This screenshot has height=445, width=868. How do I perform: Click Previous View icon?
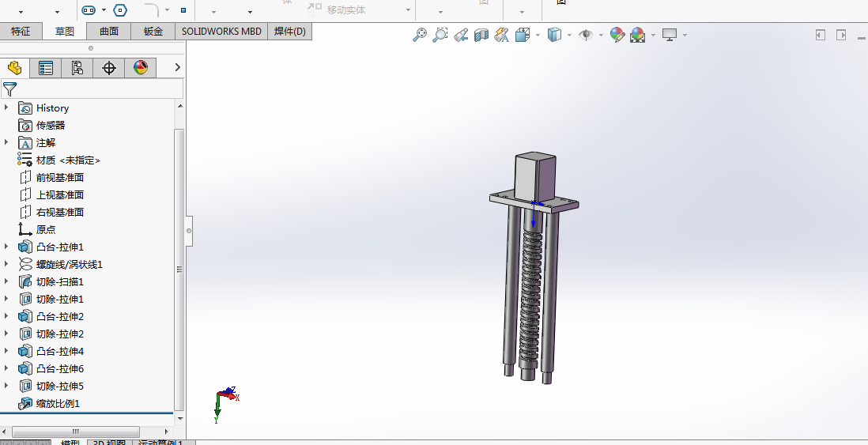[461, 36]
